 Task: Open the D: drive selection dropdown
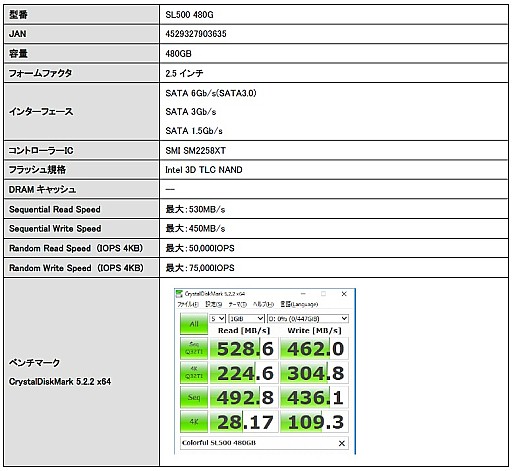(x=308, y=319)
